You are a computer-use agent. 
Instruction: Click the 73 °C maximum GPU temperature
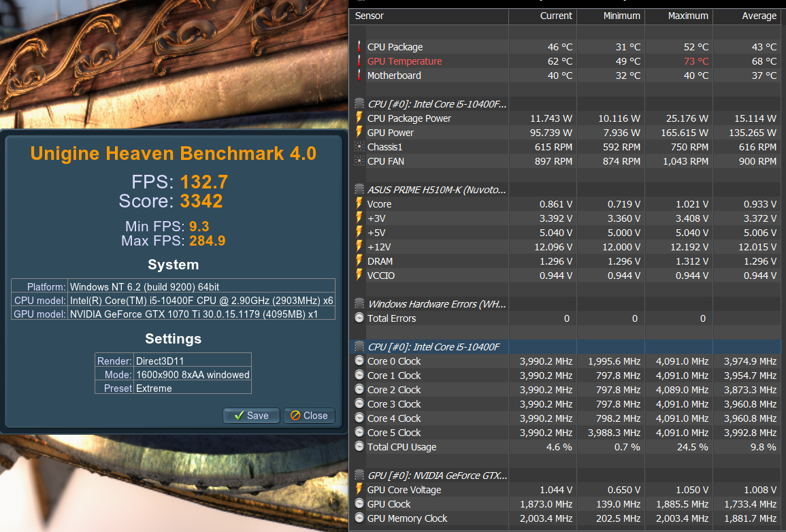coord(696,61)
